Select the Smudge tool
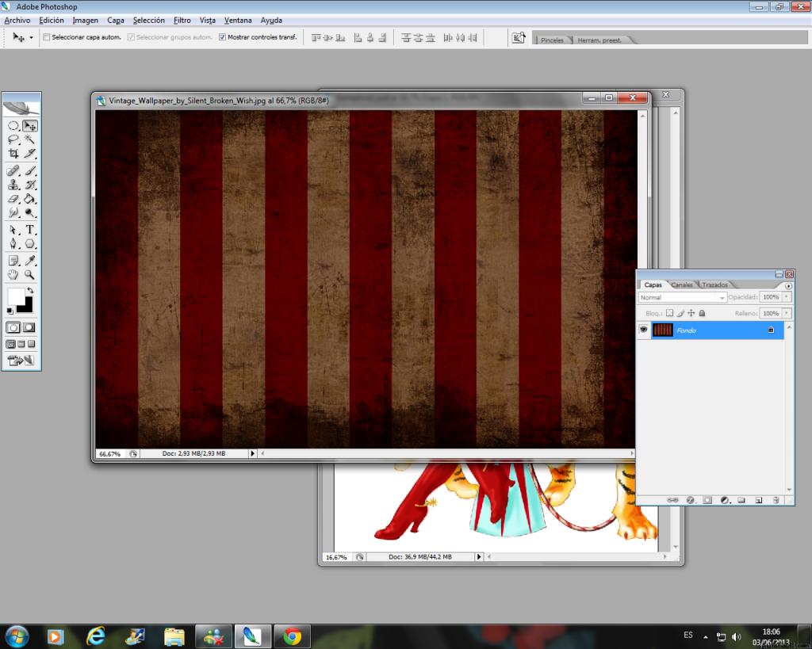The height and width of the screenshot is (649, 812). click(13, 212)
